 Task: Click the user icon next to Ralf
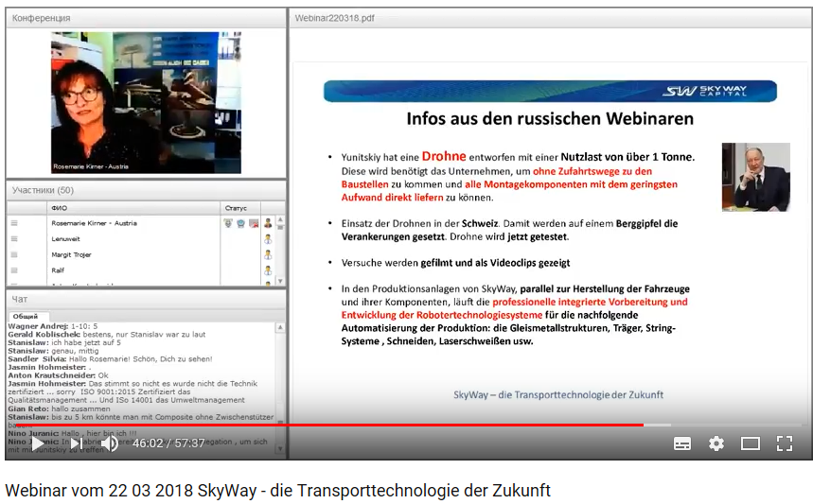pyautogui.click(x=268, y=269)
